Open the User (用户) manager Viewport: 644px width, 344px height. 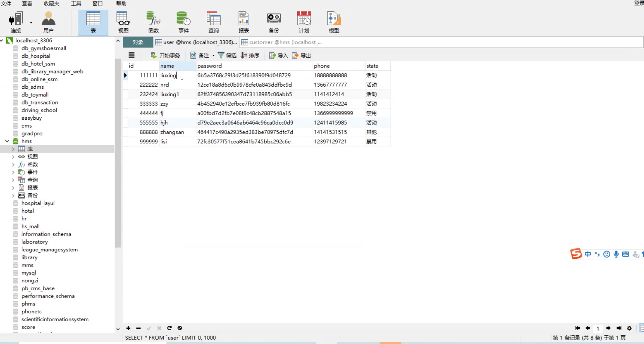(49, 22)
